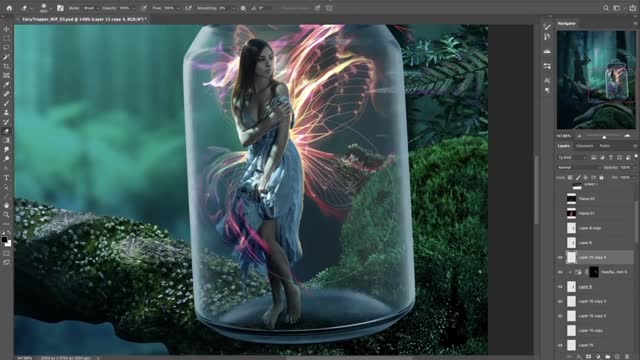Toggle lock image pixels brush icon
The image size is (640, 360).
(x=578, y=178)
